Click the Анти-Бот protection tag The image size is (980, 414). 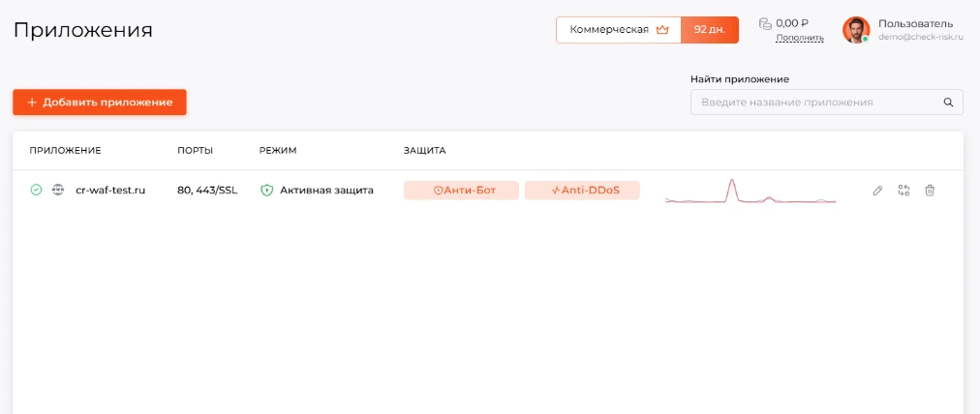461,191
